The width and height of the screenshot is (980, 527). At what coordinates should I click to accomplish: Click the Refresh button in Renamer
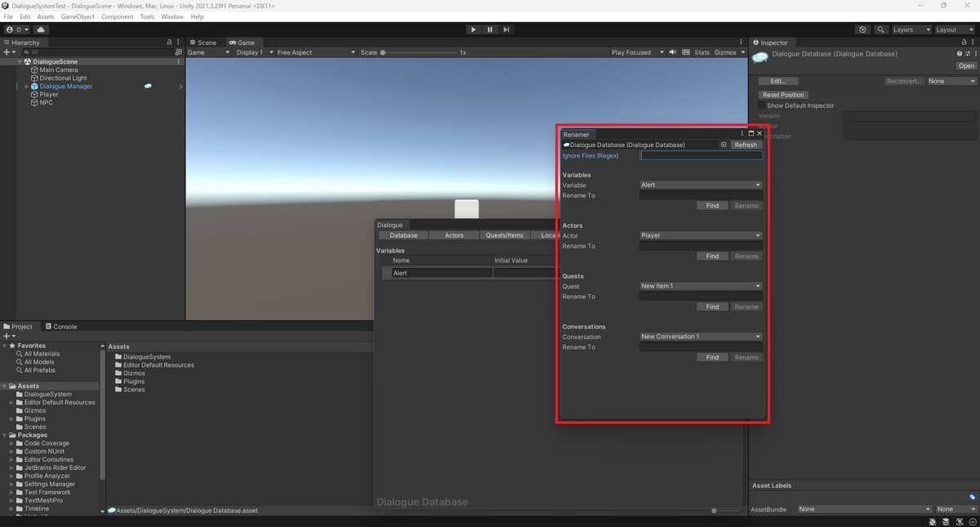[746, 145]
